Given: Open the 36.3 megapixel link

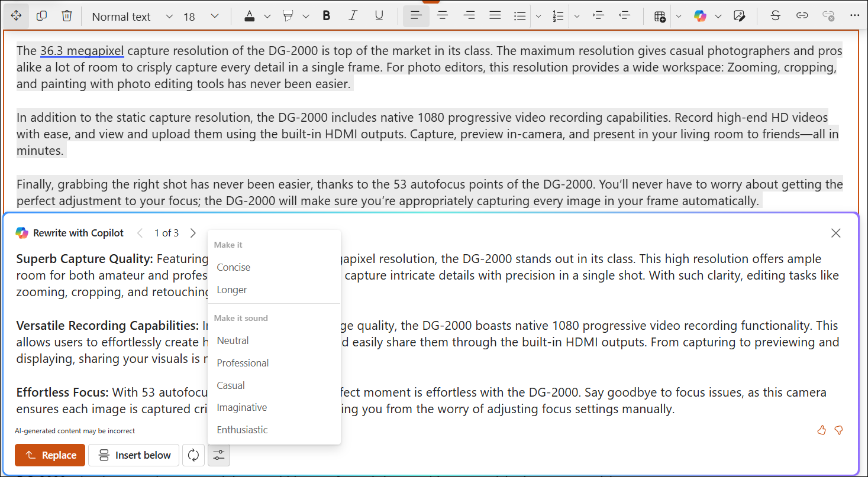Looking at the screenshot, I should pyautogui.click(x=82, y=51).
